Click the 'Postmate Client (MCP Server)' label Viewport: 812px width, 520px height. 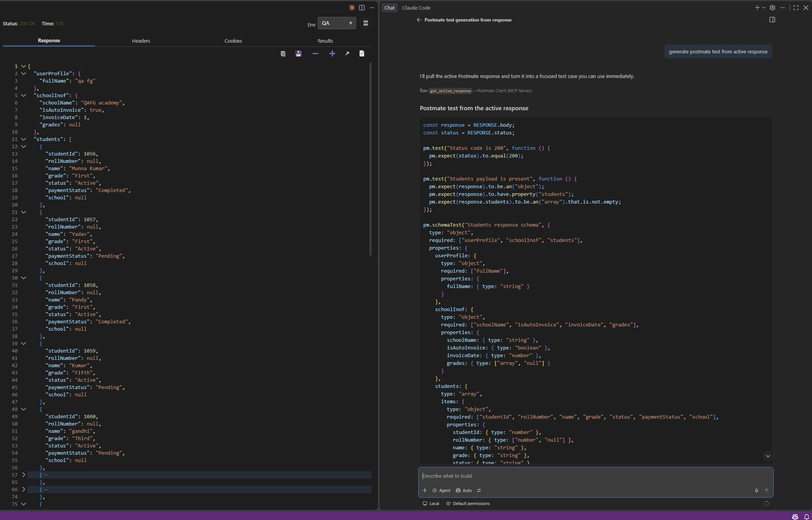(x=504, y=91)
